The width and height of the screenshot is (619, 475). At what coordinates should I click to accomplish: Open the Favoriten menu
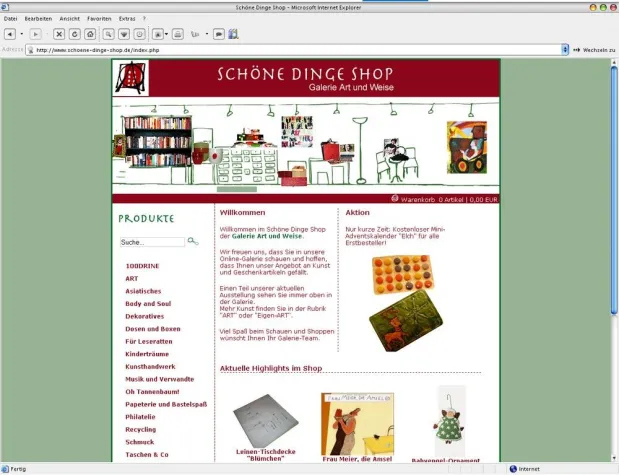point(99,18)
